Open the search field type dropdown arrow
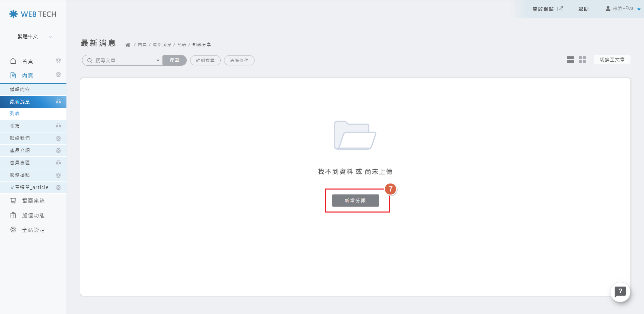Image resolution: width=644 pixels, height=314 pixels. [158, 61]
